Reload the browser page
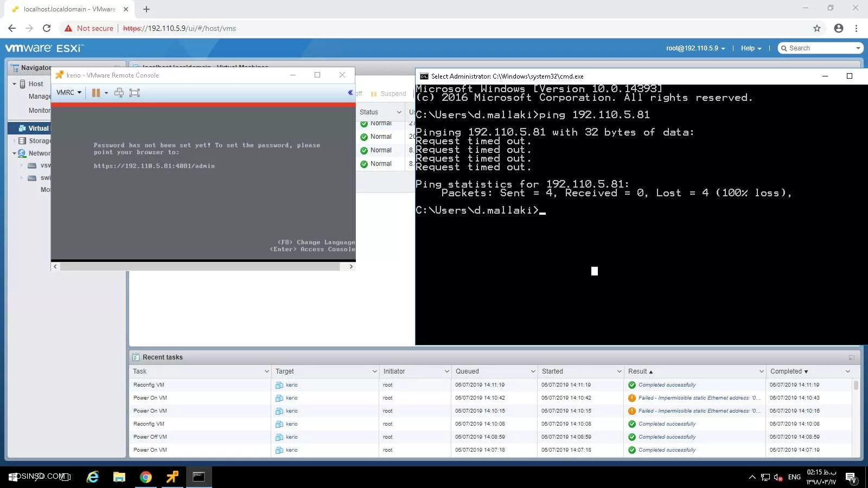The height and width of the screenshot is (488, 868). pyautogui.click(x=47, y=28)
